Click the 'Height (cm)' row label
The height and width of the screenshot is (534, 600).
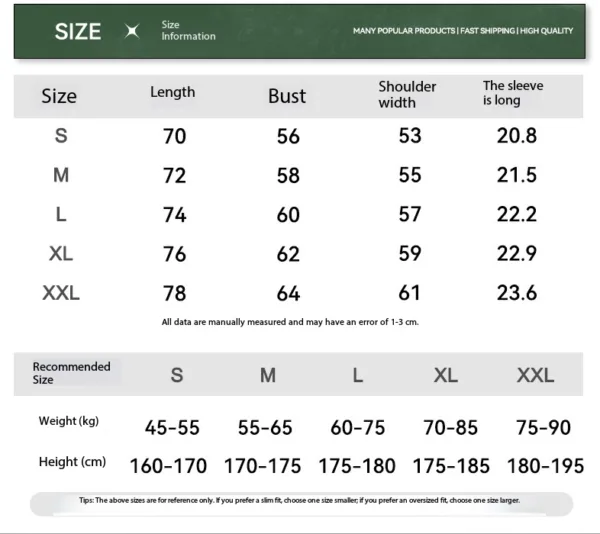(72, 462)
